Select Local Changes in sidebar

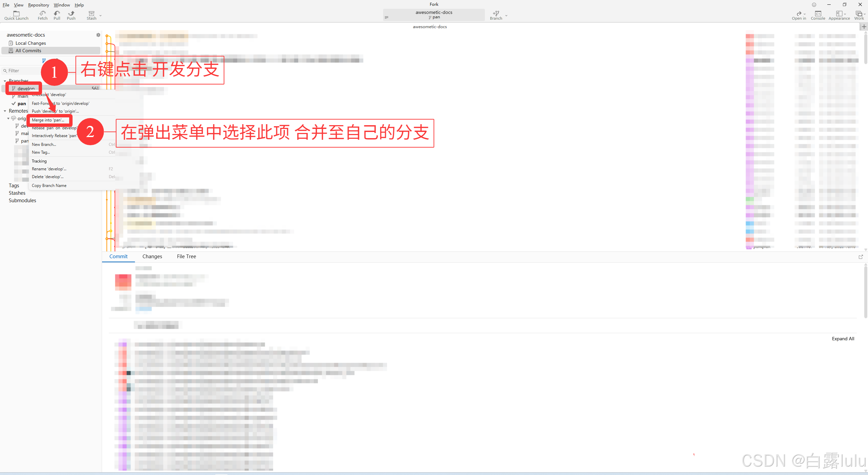point(31,43)
